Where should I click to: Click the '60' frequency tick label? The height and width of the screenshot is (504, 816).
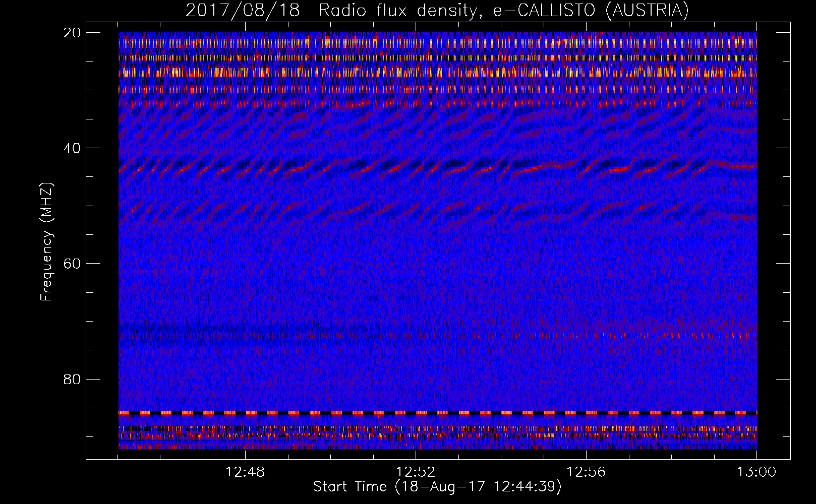pyautogui.click(x=72, y=264)
